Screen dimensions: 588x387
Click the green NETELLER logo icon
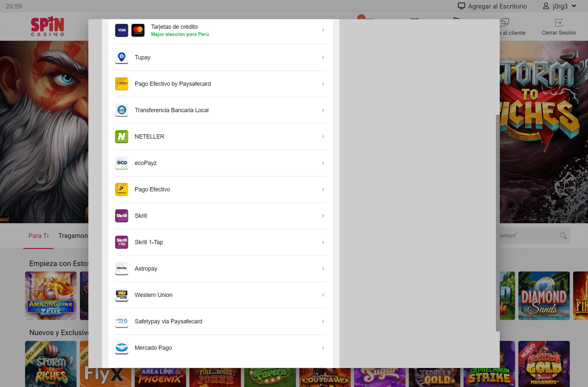pyautogui.click(x=122, y=137)
